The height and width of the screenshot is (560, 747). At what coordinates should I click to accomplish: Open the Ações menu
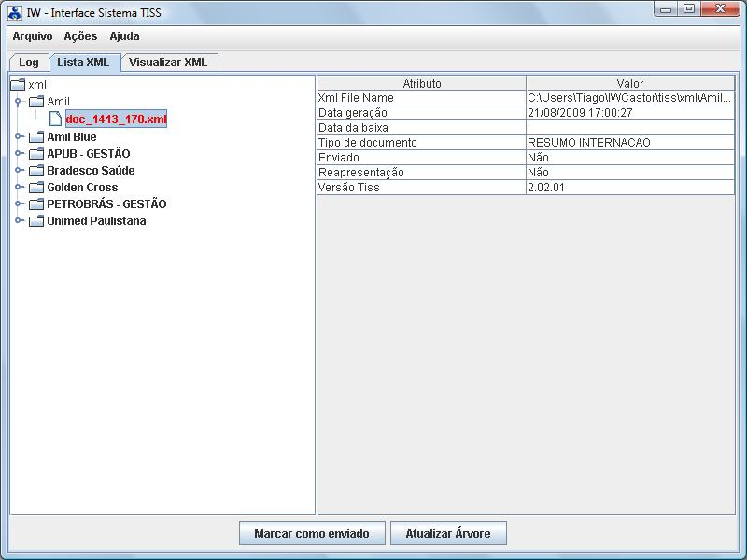(x=80, y=36)
